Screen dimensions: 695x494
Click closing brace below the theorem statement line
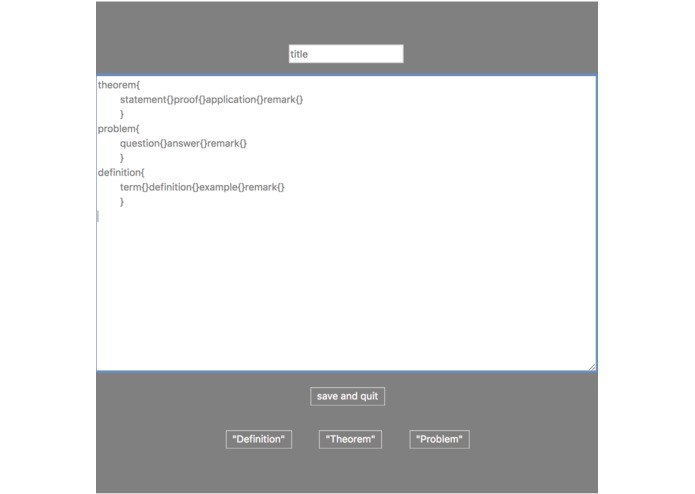[122, 114]
